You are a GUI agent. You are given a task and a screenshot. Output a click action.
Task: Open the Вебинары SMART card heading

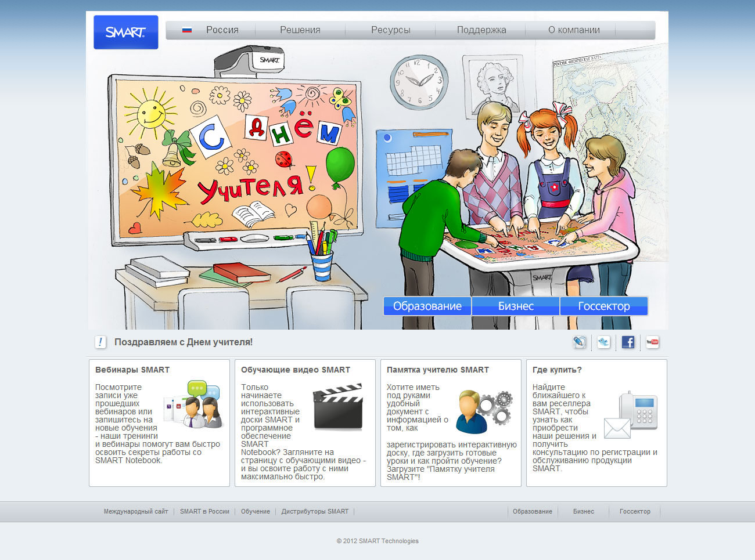tap(132, 370)
